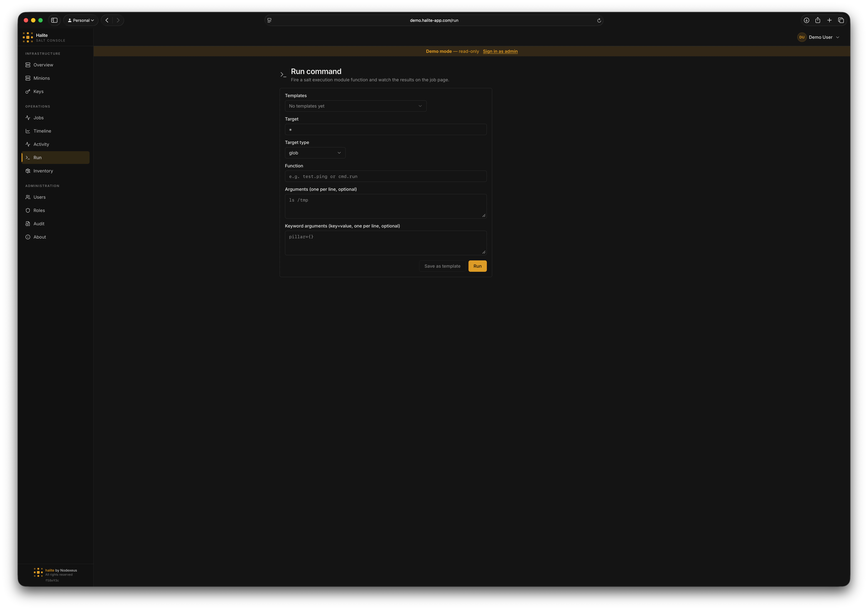868x610 pixels.
Task: Show tab overview icon
Action: pyautogui.click(x=841, y=20)
